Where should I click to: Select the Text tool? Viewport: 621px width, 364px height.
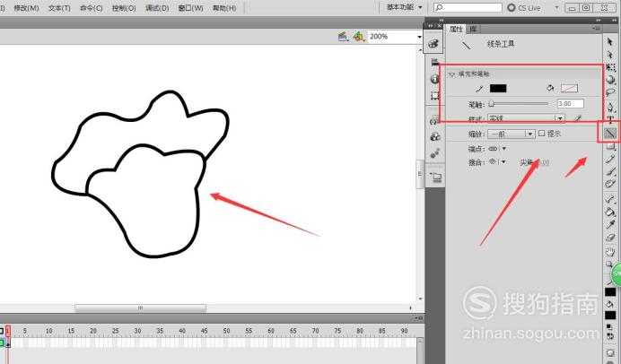point(610,120)
